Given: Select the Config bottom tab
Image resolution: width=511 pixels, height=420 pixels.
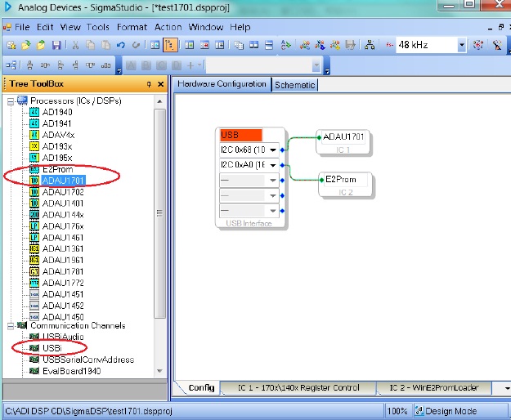Looking at the screenshot, I should [201, 387].
